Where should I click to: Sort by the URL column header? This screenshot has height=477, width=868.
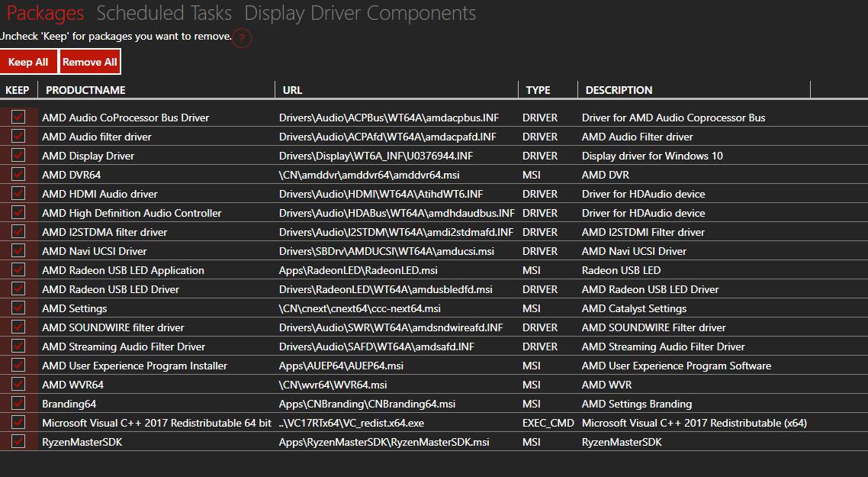pyautogui.click(x=292, y=90)
